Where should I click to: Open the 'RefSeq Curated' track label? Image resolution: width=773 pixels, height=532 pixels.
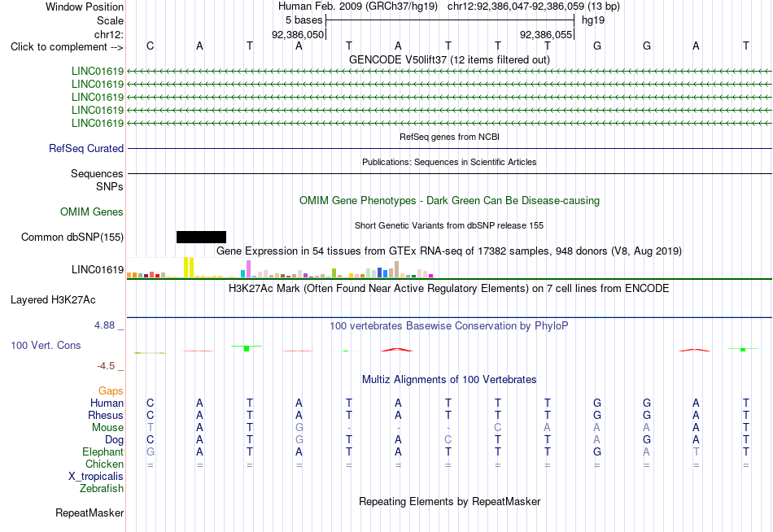click(86, 148)
